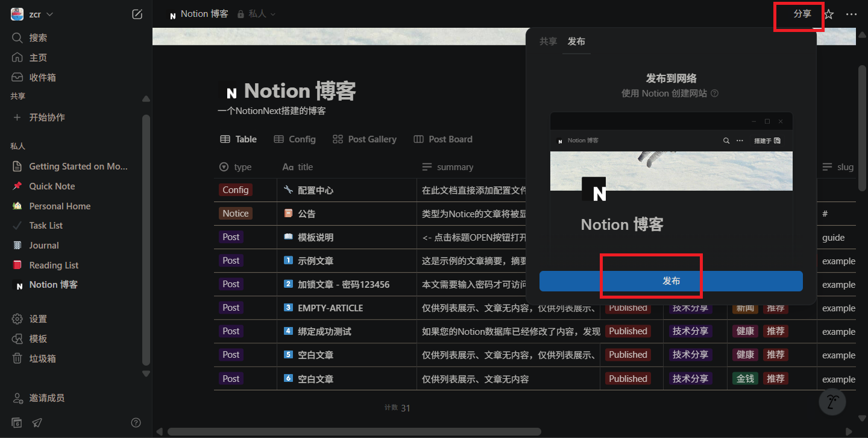Click the number 3 icon of EMPTY-ARTICLE
This screenshot has width=868, height=438.
pyautogui.click(x=288, y=308)
